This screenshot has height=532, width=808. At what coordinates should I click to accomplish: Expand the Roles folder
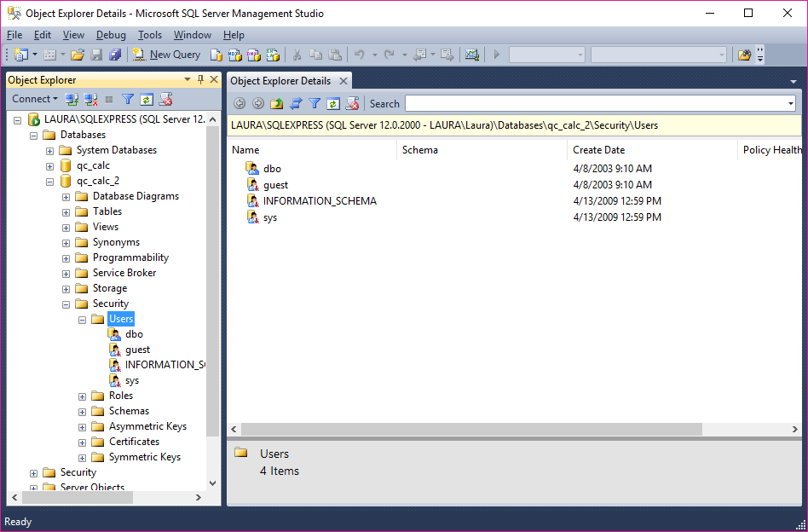[83, 396]
